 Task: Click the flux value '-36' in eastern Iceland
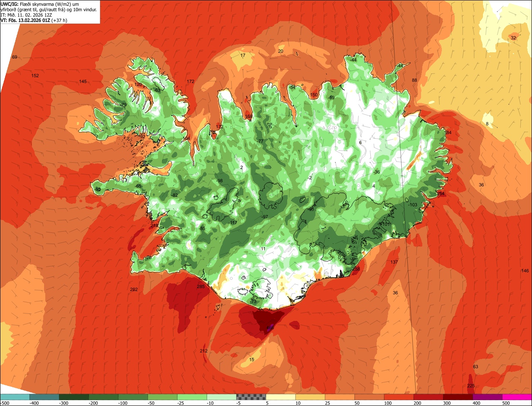[x=377, y=172]
